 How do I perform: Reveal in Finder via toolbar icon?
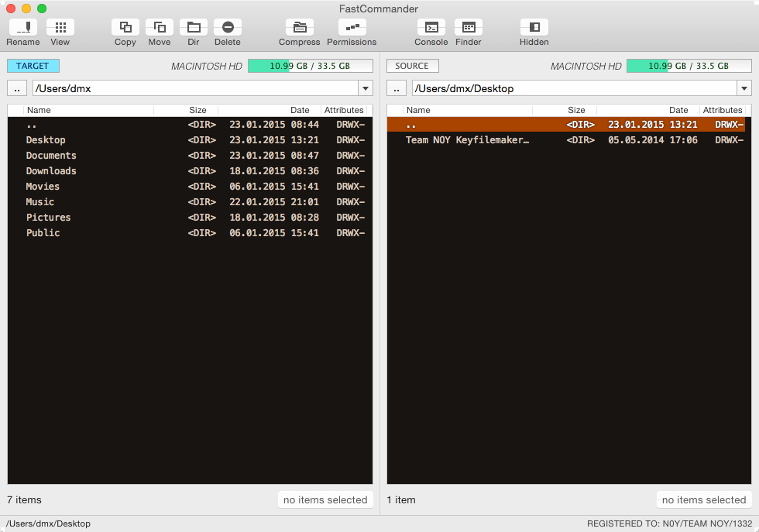[468, 28]
